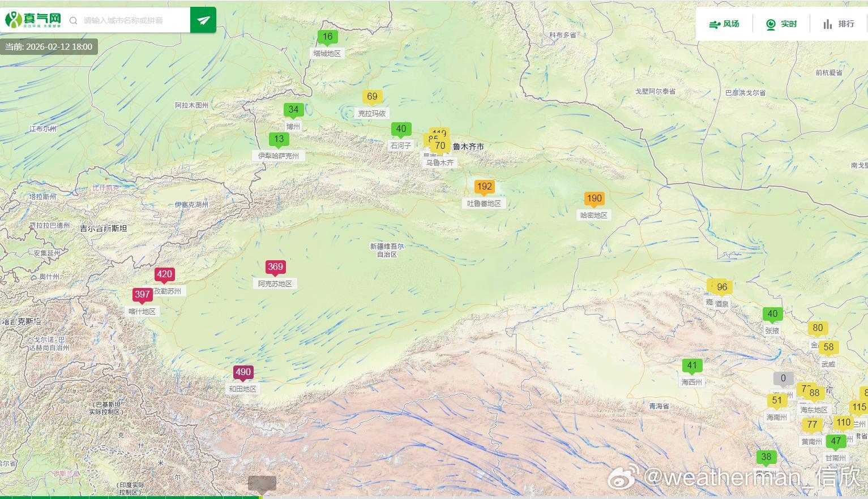Select the 克拉玛依 AQI marker showing 69
The image size is (868, 499).
(372, 97)
